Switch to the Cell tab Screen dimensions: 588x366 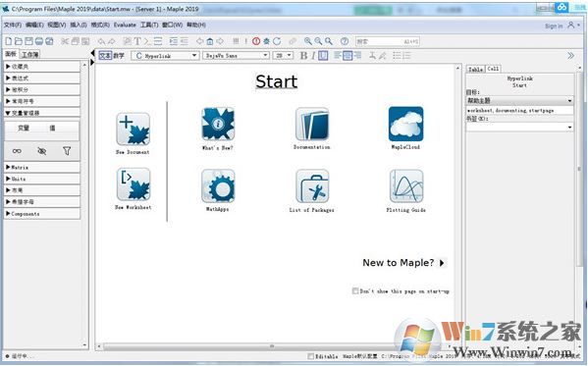click(x=493, y=69)
